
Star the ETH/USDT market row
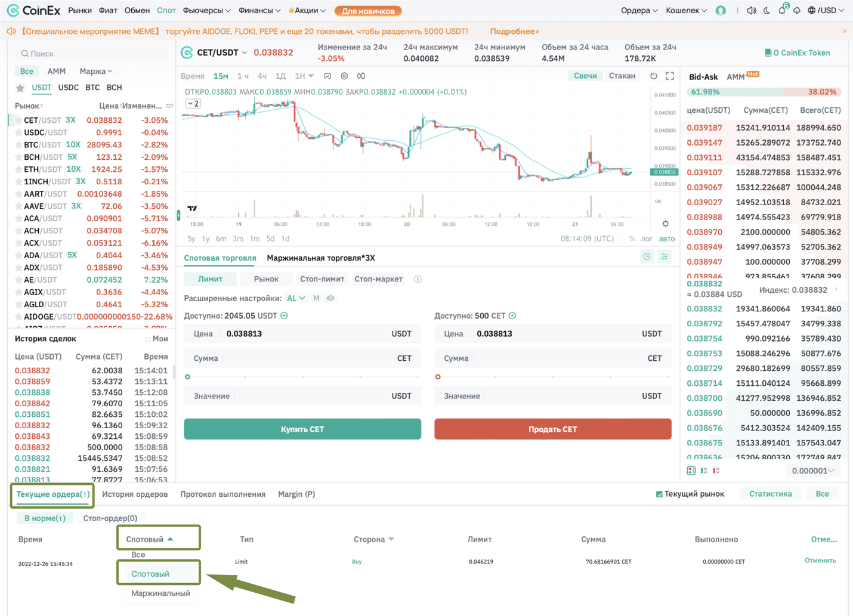(x=18, y=169)
